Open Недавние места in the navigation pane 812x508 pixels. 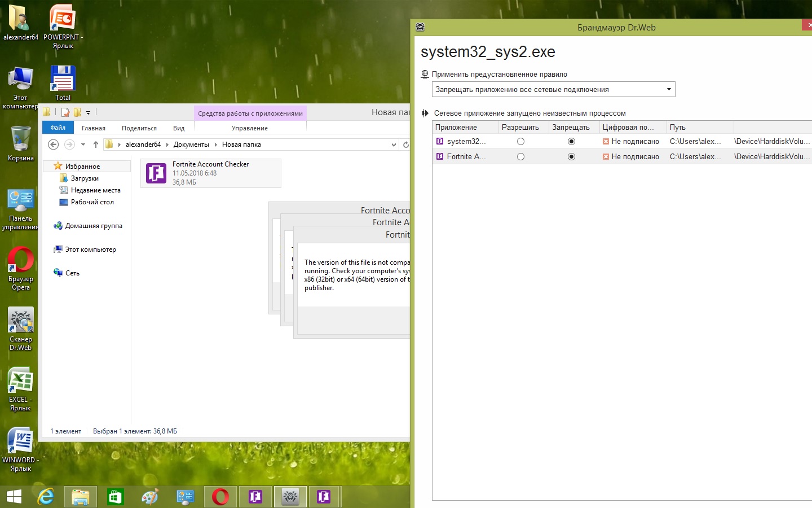[96, 190]
